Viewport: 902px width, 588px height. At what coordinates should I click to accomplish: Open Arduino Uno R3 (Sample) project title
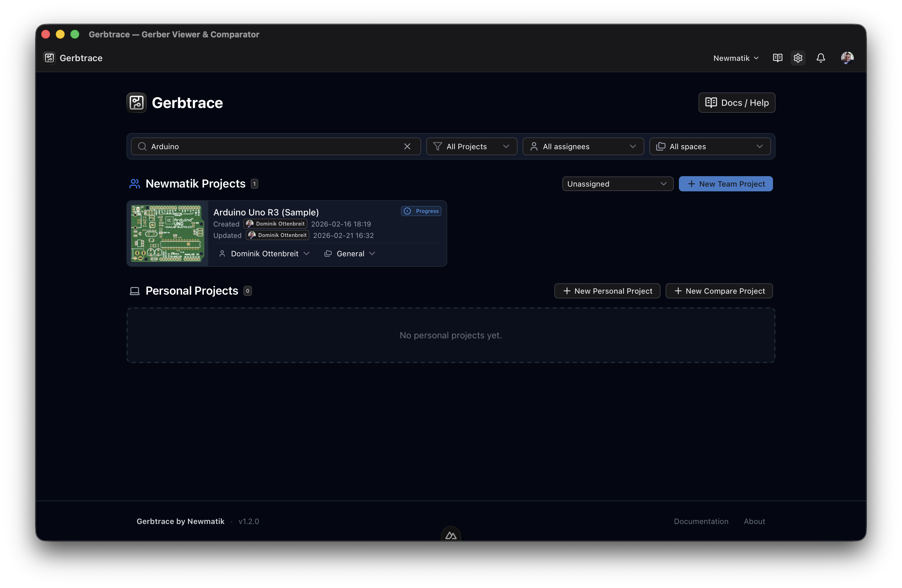coord(266,212)
